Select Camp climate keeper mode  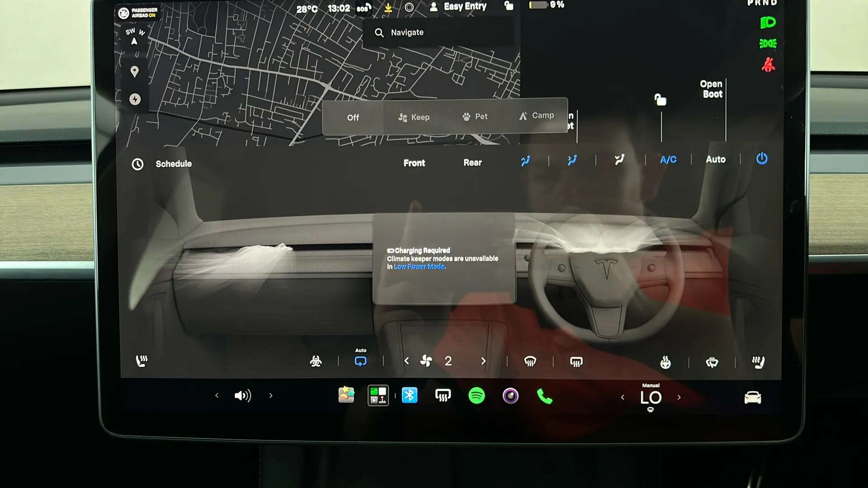click(536, 116)
